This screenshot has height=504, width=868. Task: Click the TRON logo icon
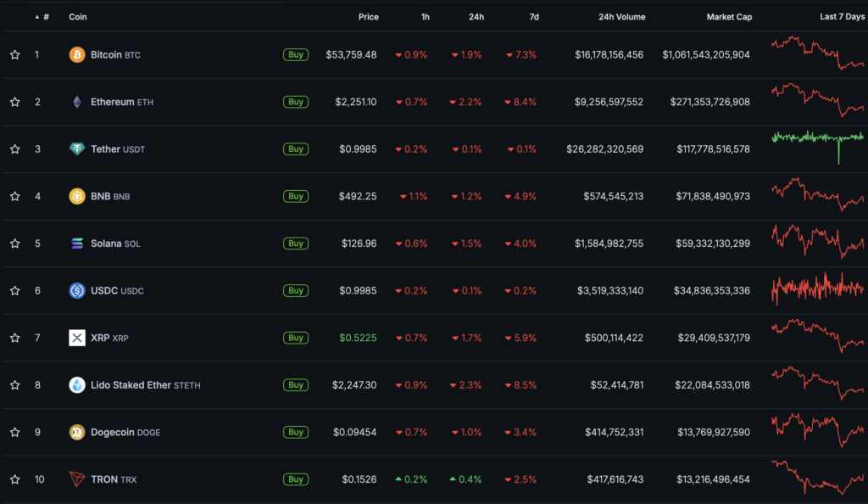[x=77, y=479]
